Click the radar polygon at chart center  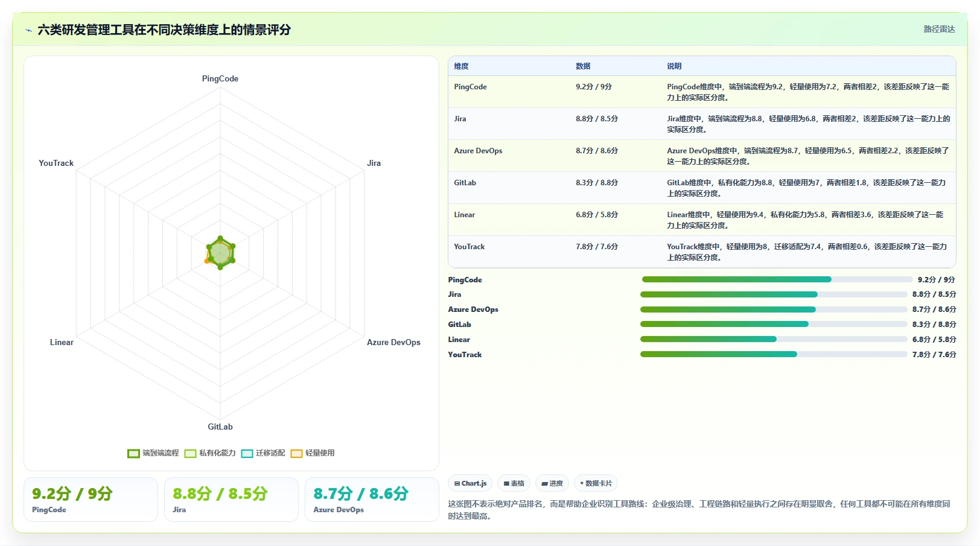220,253
